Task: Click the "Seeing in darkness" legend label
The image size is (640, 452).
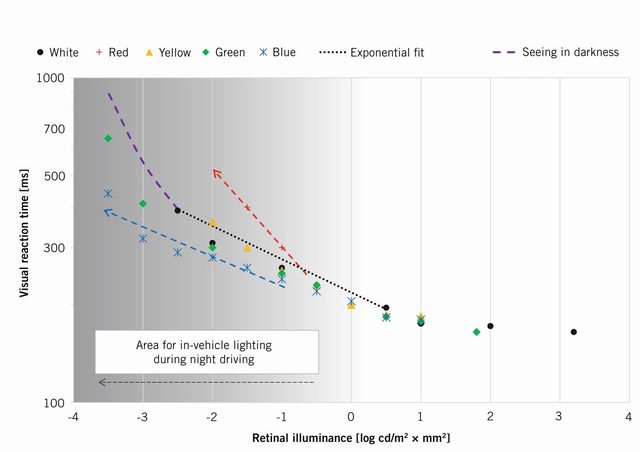Action: 570,52
